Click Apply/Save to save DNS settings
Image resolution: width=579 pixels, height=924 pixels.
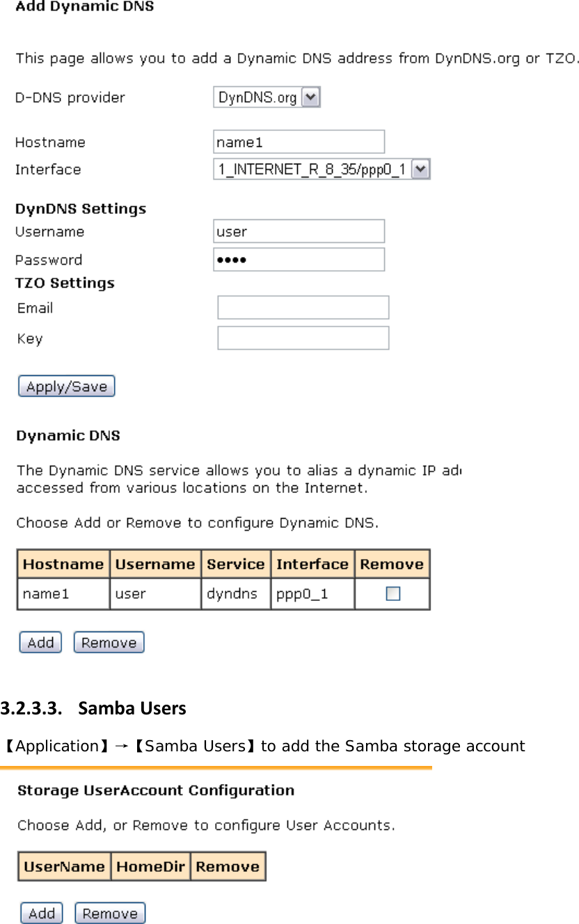click(x=66, y=386)
